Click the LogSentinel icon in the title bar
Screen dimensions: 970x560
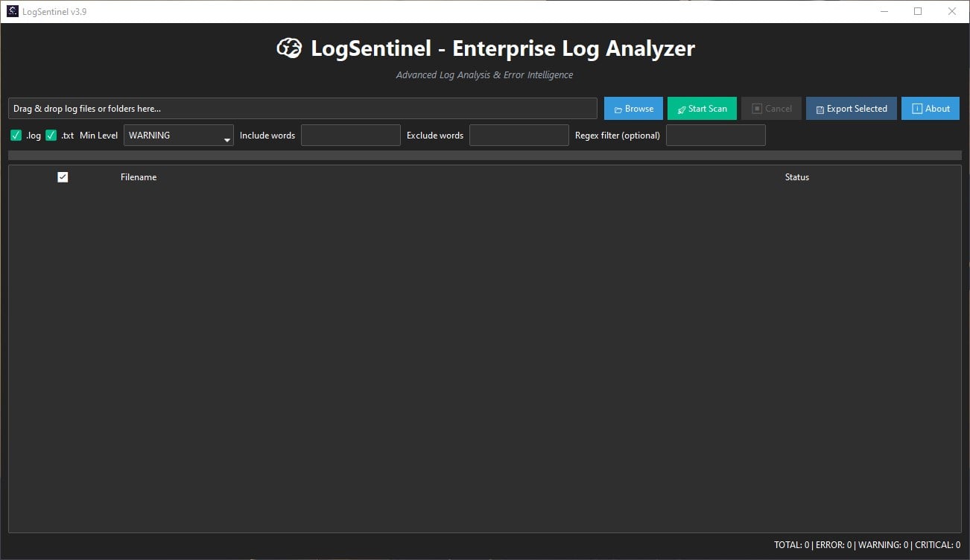(10, 11)
